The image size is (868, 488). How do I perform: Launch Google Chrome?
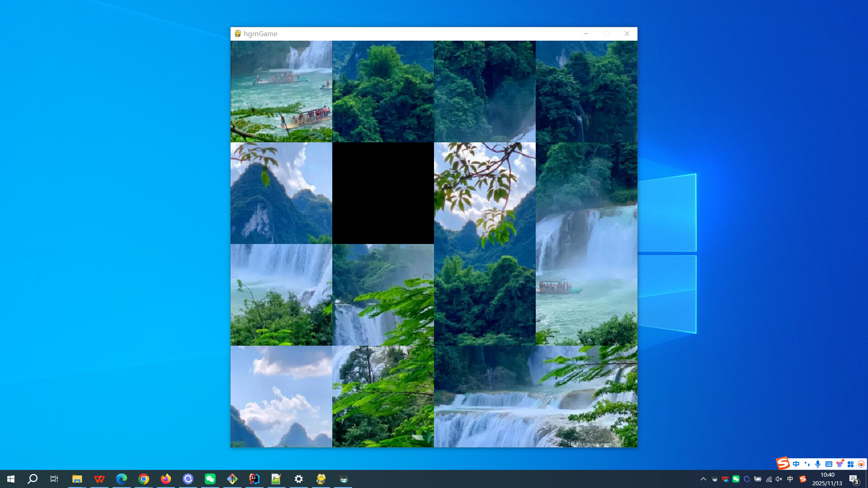pos(143,479)
